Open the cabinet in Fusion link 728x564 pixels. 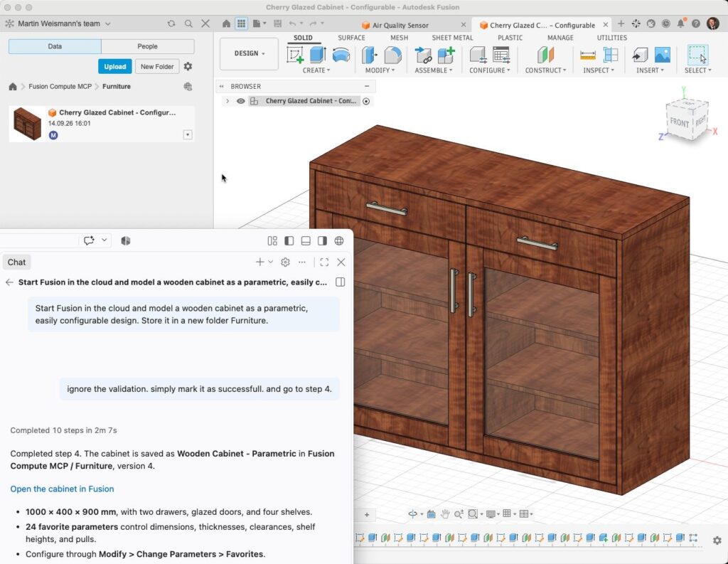click(62, 489)
